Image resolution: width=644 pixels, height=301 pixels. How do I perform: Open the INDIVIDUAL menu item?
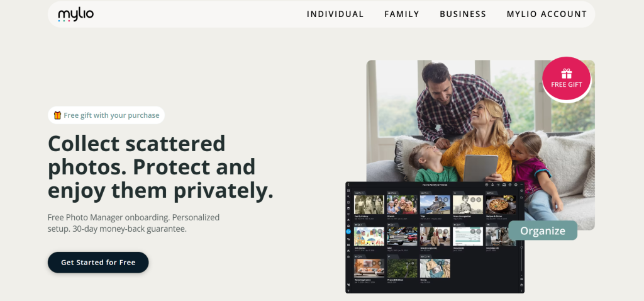pos(335,14)
